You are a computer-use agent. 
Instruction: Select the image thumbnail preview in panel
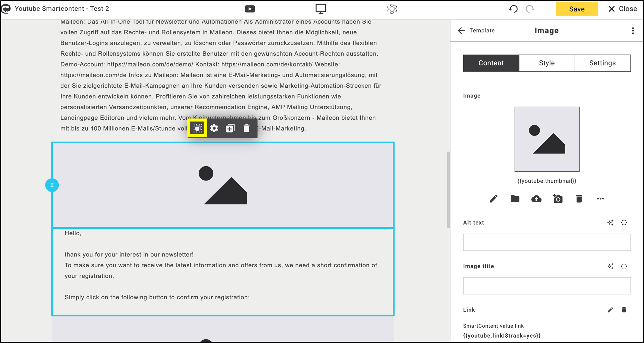[x=547, y=139]
